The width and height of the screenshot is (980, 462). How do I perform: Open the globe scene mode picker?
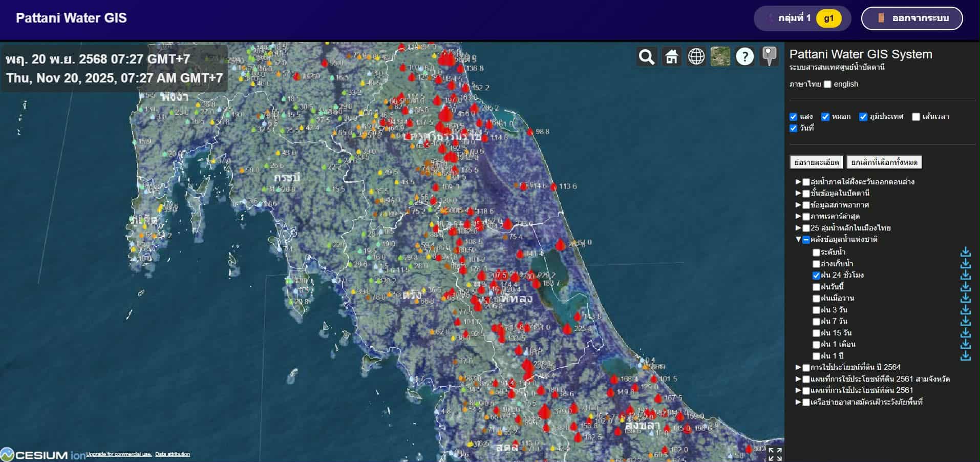(696, 57)
